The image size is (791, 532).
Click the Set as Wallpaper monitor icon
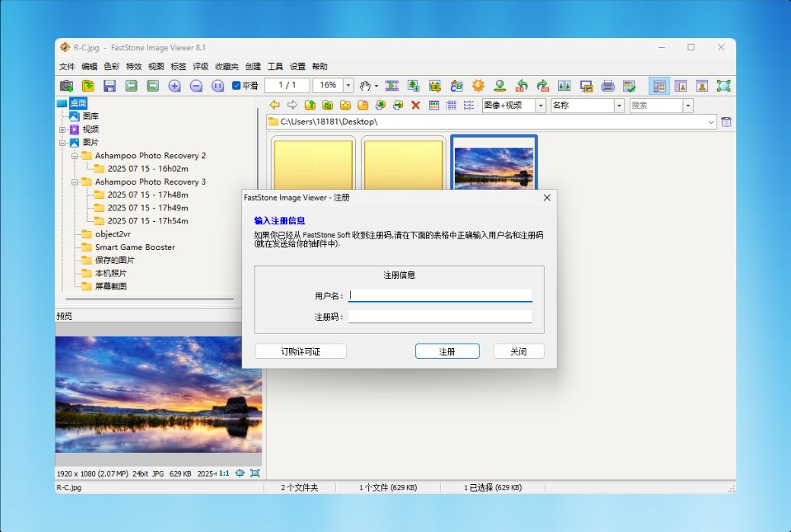pyautogui.click(x=586, y=86)
